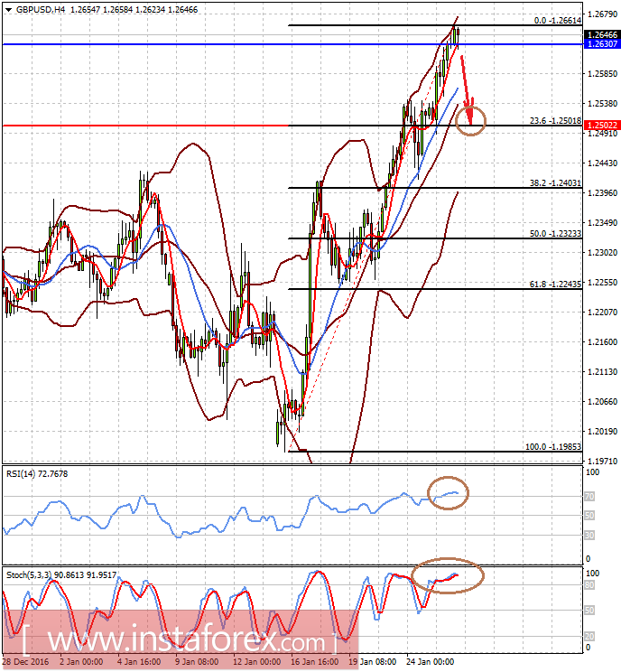Select the blue level price label 1.26307
Viewport: 621px width, 672px height.
pyautogui.click(x=603, y=43)
